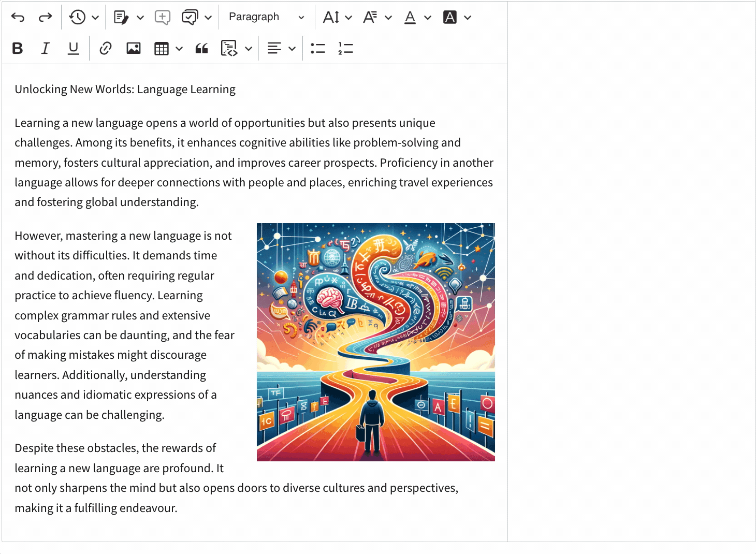This screenshot has width=756, height=554.
Task: Open the Paragraph heading dropdown
Action: point(266,18)
